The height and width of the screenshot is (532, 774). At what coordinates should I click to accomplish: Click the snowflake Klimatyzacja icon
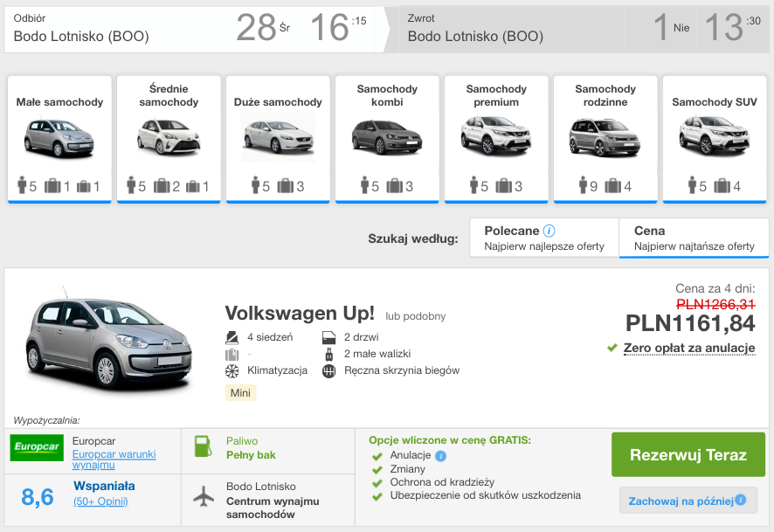coord(232,370)
